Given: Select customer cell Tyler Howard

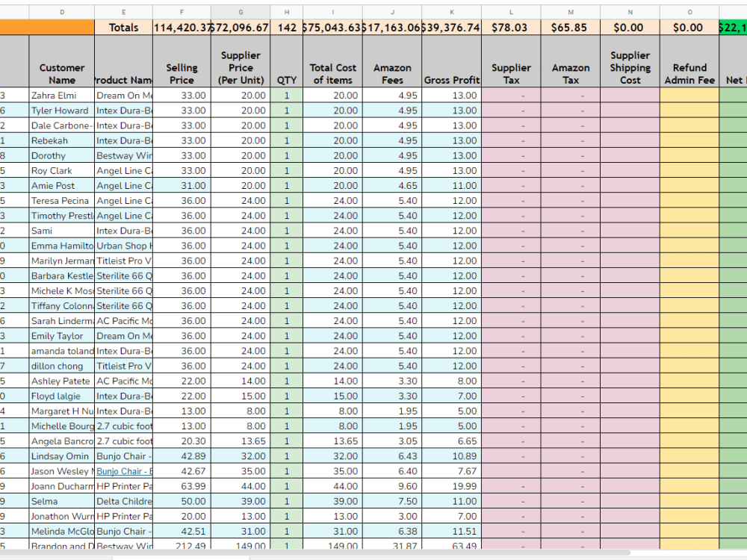Looking at the screenshot, I should click(62, 111).
